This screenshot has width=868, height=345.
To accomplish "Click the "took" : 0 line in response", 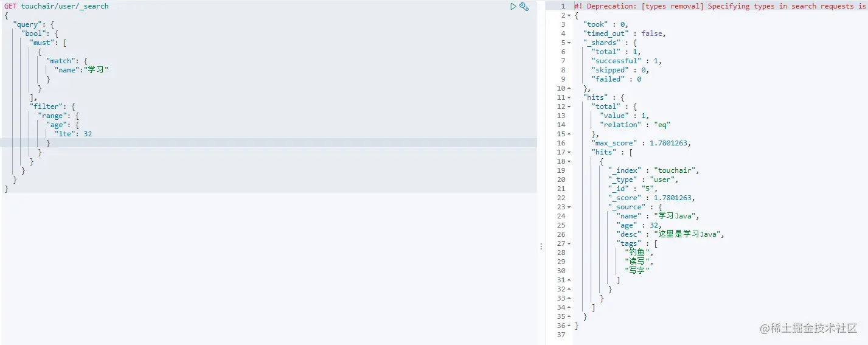I will (x=606, y=24).
